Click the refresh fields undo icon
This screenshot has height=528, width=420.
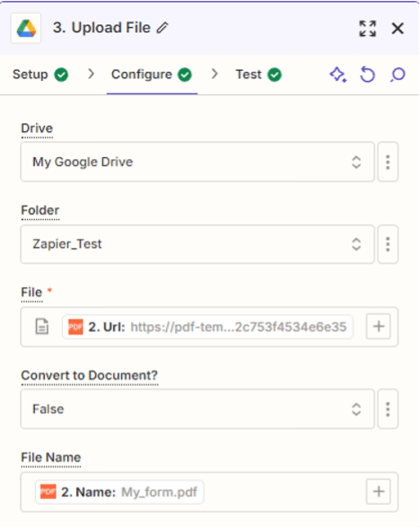368,75
